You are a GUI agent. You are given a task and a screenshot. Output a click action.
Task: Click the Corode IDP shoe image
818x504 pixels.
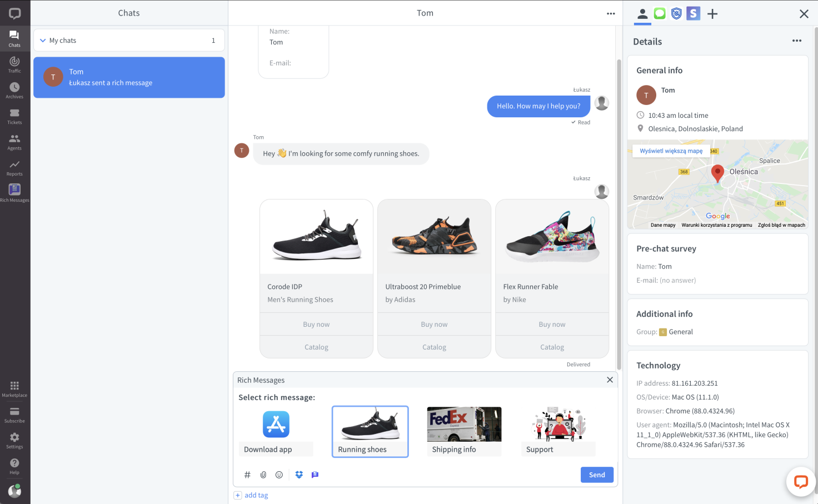(x=316, y=237)
